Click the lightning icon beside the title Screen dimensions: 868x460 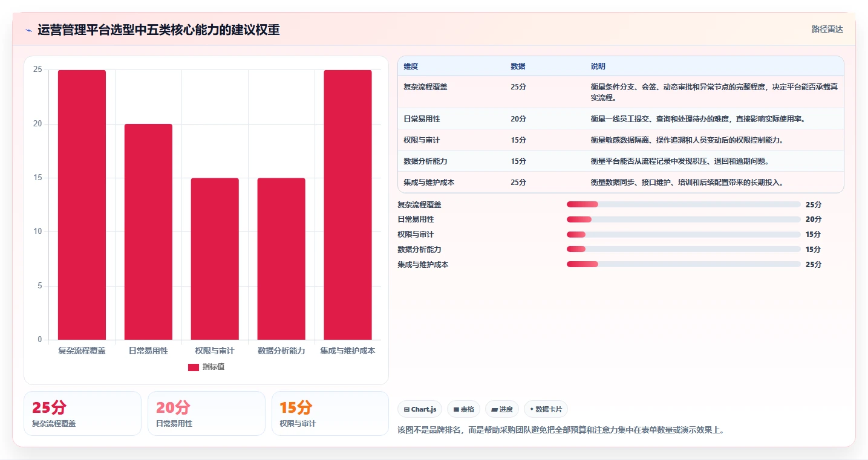point(28,30)
